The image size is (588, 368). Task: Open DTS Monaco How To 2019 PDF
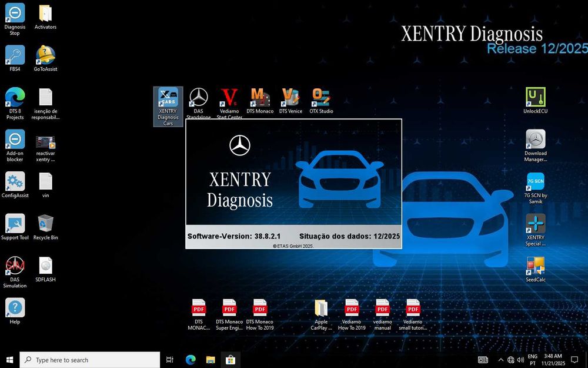tap(260, 314)
